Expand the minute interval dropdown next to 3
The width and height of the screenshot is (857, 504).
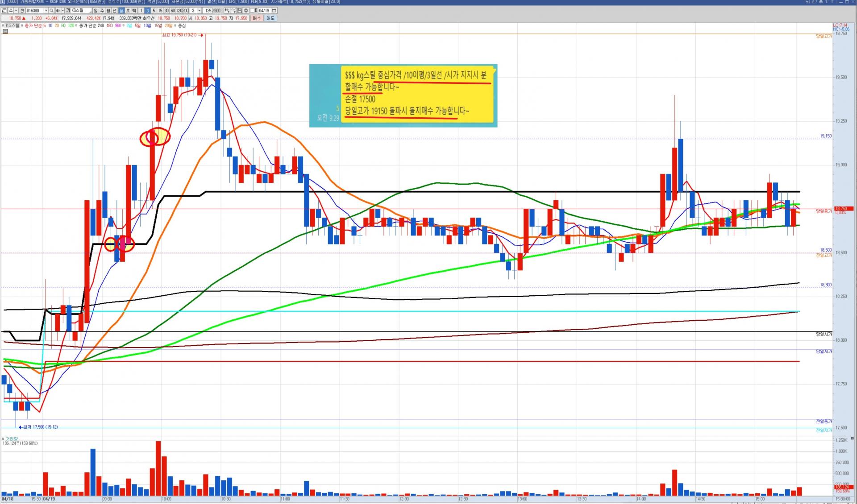click(x=199, y=11)
